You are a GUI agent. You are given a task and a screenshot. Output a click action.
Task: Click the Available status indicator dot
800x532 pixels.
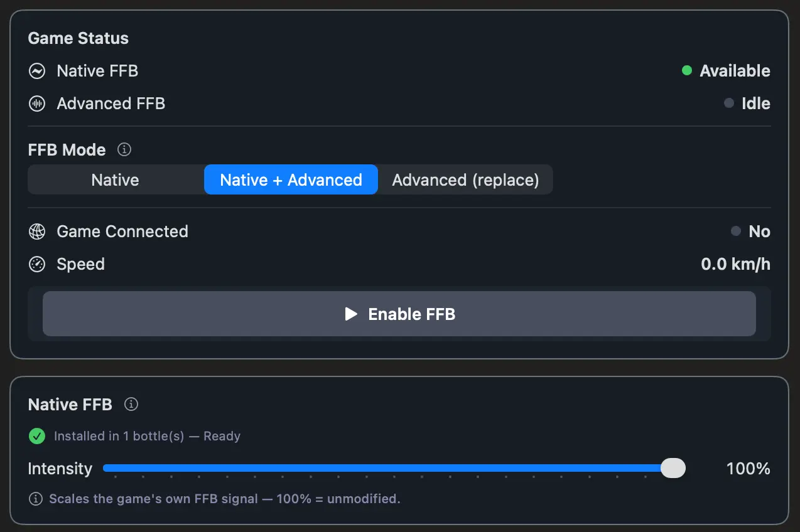(686, 71)
